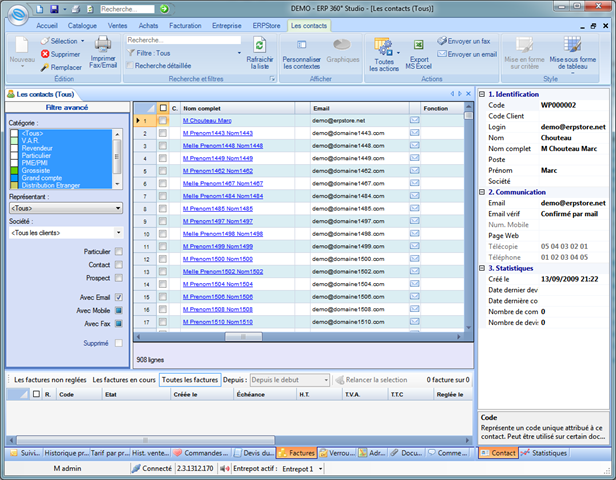Click the Rafraîchir la liste icon
616x480 pixels.
(x=260, y=45)
